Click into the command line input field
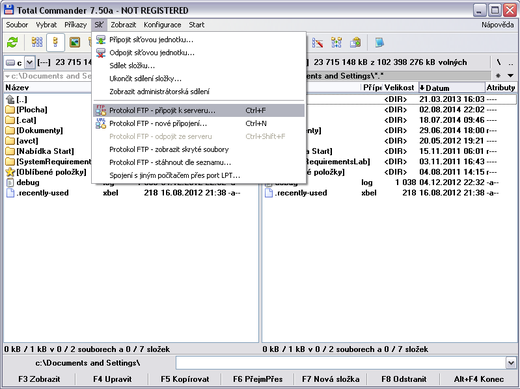Viewport: 520px width, 389px height. point(341,363)
